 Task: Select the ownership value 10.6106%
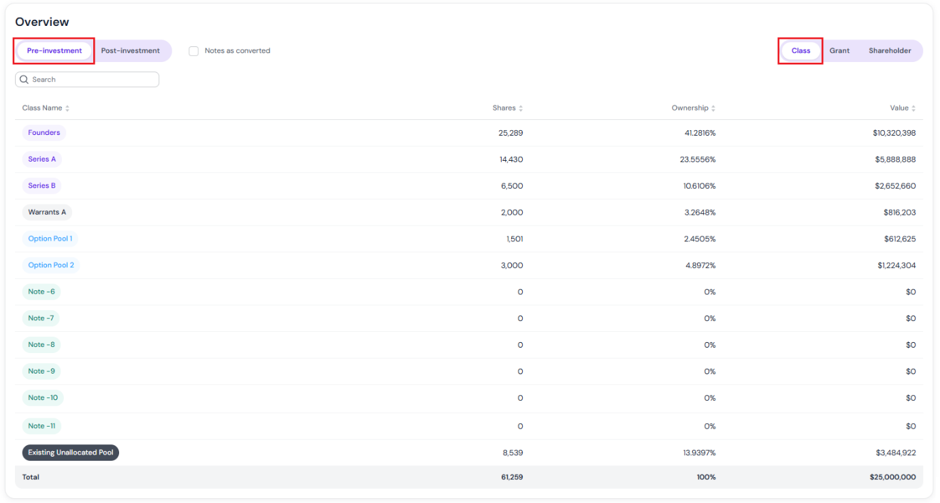699,186
